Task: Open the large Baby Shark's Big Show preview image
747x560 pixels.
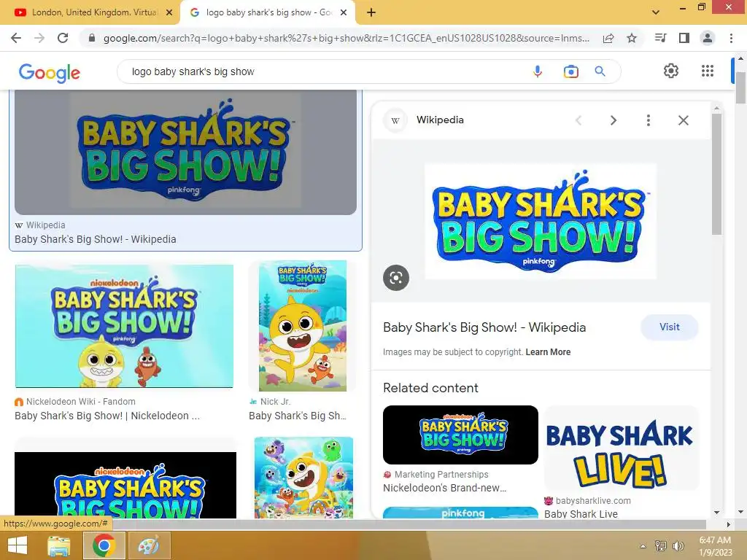Action: [x=541, y=222]
